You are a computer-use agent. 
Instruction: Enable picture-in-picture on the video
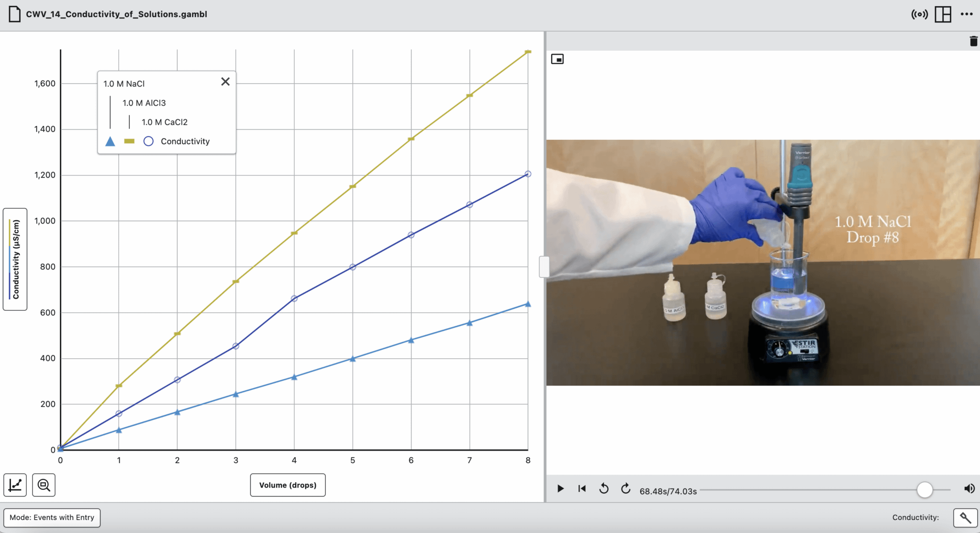click(558, 58)
